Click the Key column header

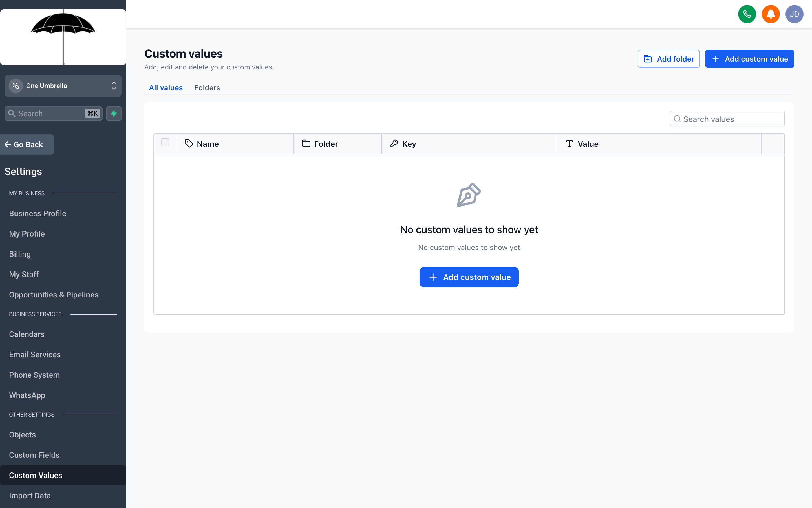point(469,144)
